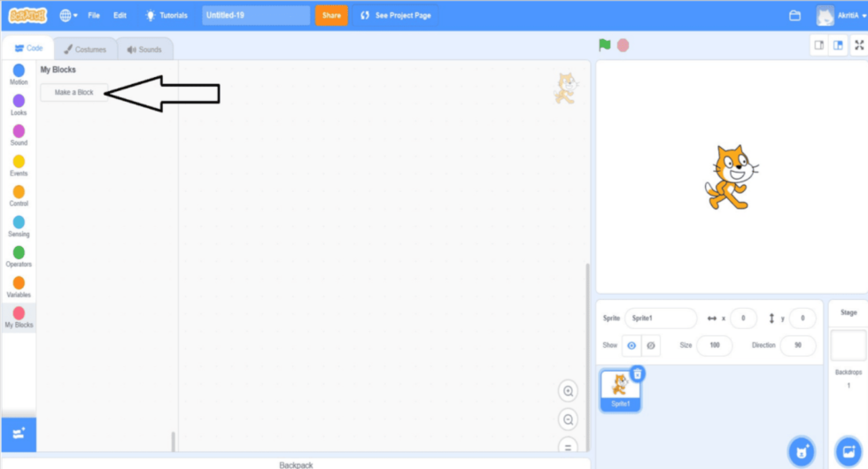Screen dimensions: 868x469
Task: Select the Sound block category
Action: coord(19,135)
